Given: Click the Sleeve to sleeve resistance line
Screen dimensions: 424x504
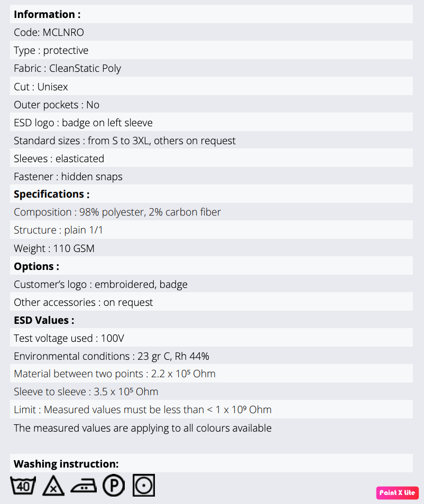Looking at the screenshot, I should (x=86, y=391).
